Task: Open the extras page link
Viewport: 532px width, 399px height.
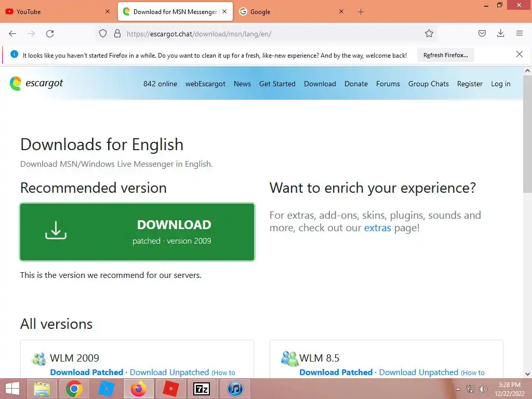Action: (377, 228)
